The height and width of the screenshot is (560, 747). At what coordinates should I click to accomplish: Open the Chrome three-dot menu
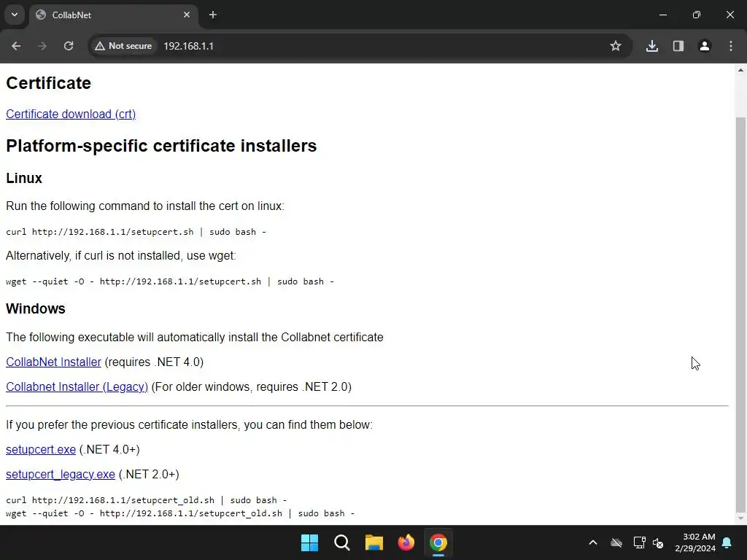point(731,46)
